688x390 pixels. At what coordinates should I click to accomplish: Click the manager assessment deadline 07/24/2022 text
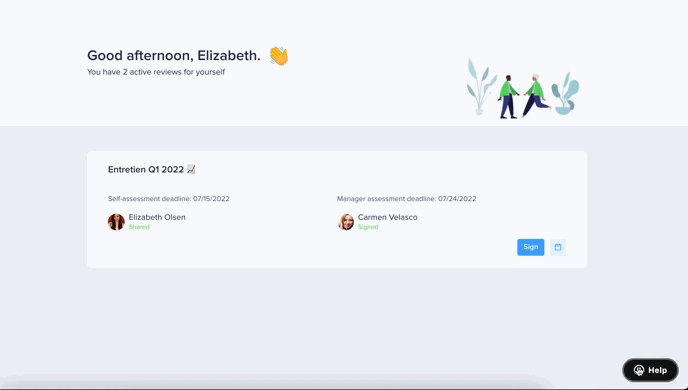[406, 199]
